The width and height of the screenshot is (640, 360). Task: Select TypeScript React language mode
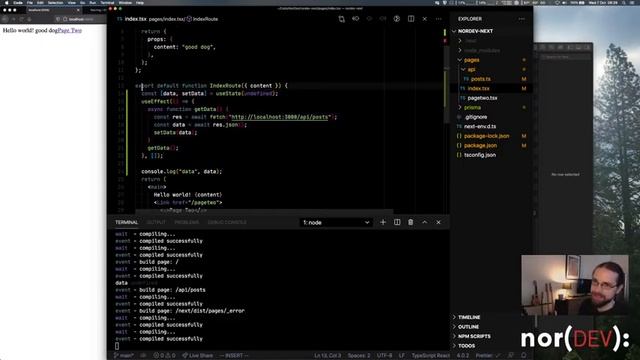pos(431,356)
